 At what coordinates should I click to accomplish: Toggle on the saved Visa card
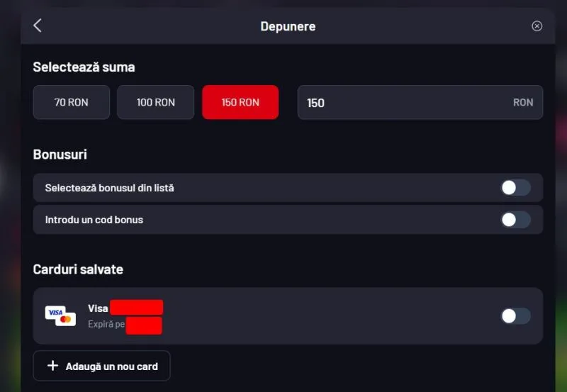click(x=516, y=316)
